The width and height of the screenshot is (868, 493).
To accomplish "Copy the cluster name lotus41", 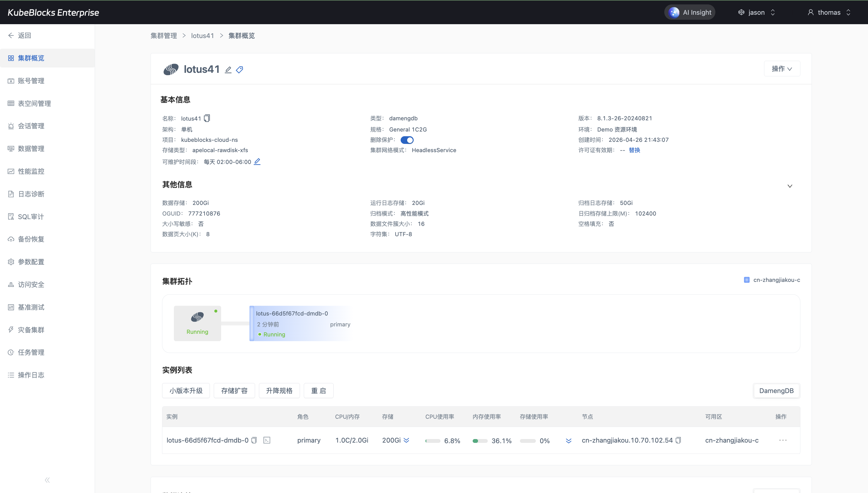I will [x=207, y=118].
